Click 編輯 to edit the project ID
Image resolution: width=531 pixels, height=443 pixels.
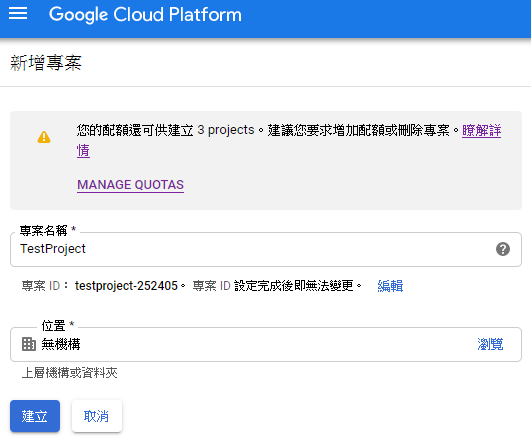pyautogui.click(x=390, y=286)
